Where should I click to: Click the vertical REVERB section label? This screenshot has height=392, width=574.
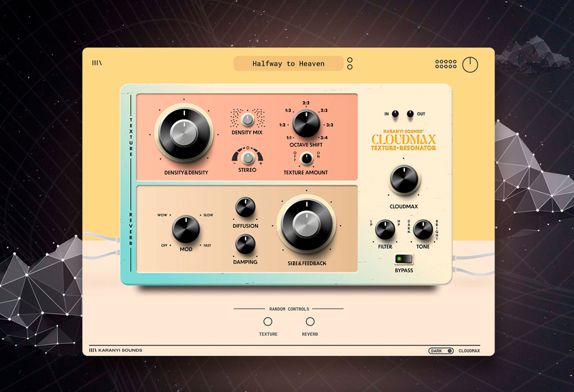(131, 229)
